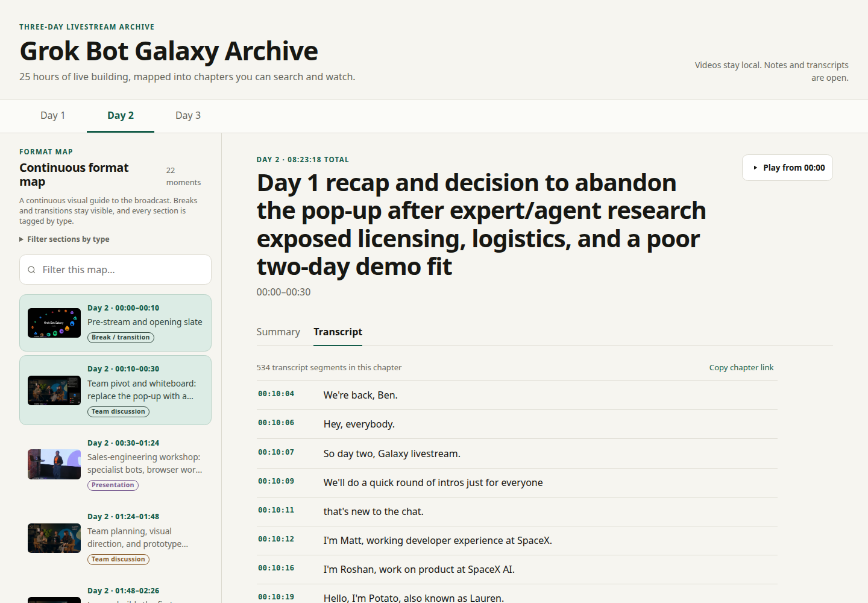Click the play triangle icon on Play from 00:00
The image size is (868, 603).
tap(755, 168)
